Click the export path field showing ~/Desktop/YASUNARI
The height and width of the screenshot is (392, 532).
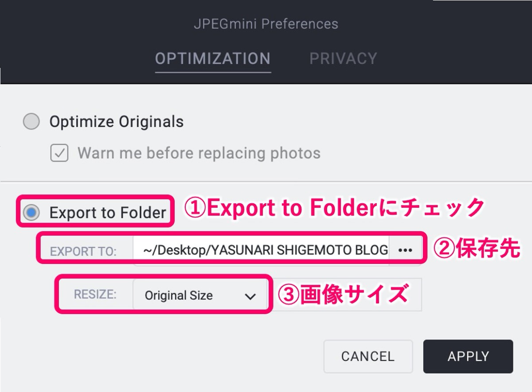(x=261, y=250)
